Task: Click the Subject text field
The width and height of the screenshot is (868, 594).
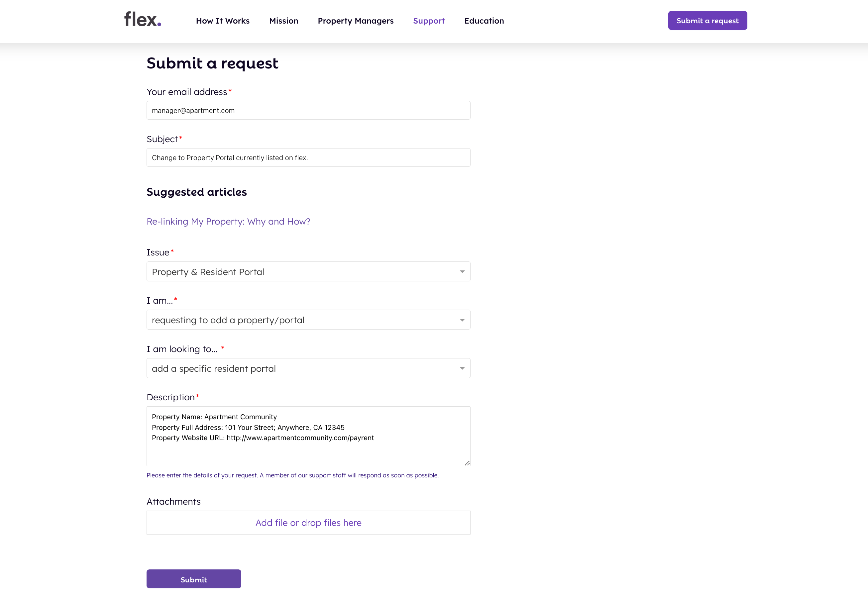Action: 308,157
